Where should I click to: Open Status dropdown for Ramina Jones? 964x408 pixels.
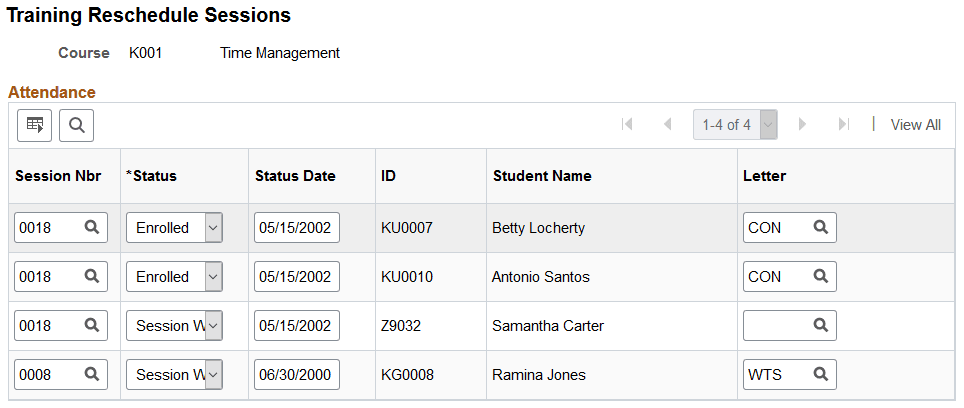(x=213, y=375)
